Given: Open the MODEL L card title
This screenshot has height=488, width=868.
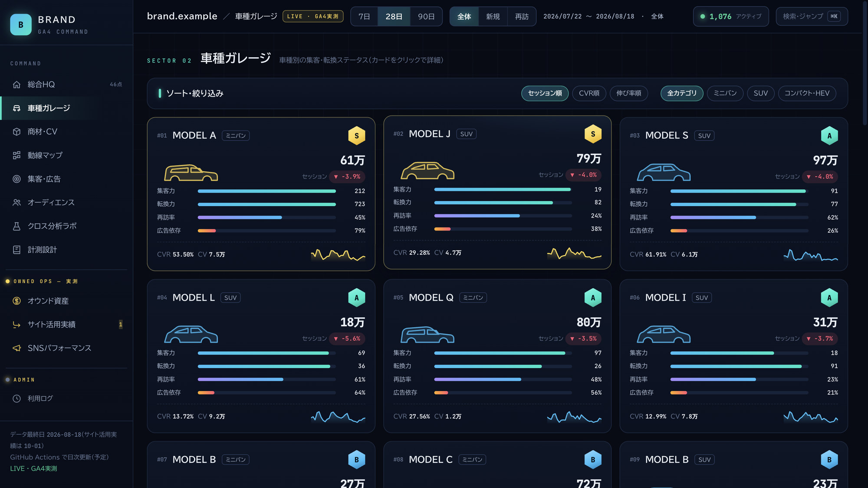Looking at the screenshot, I should [x=194, y=298].
